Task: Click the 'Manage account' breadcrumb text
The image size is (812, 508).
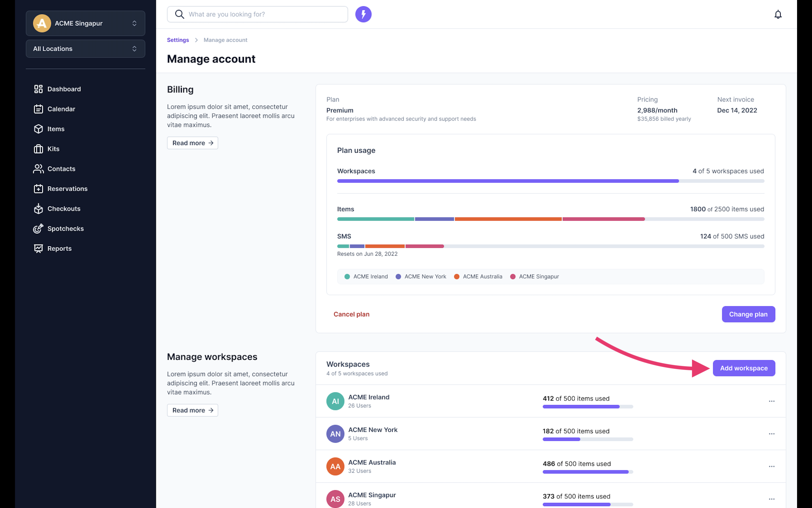Action: [x=226, y=40]
